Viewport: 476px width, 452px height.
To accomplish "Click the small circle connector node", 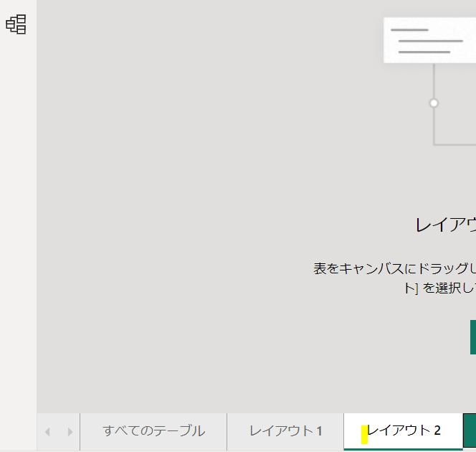I will 434,103.
